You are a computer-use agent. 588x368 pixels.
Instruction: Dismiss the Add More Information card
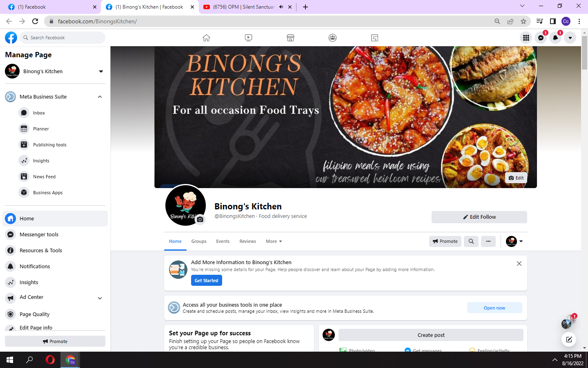[x=519, y=264]
